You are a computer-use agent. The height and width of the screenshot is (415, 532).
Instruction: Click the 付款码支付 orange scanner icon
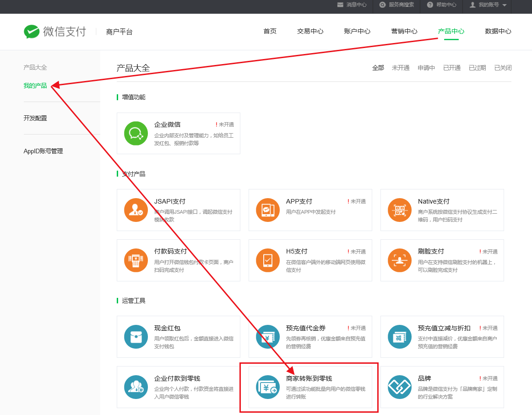[x=136, y=260]
